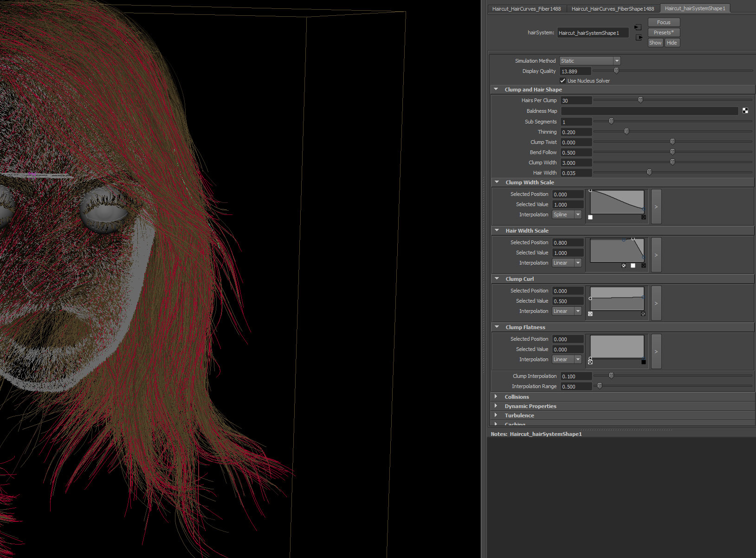Click the Sub Segments slider handle
This screenshot has height=558, width=756.
point(611,121)
